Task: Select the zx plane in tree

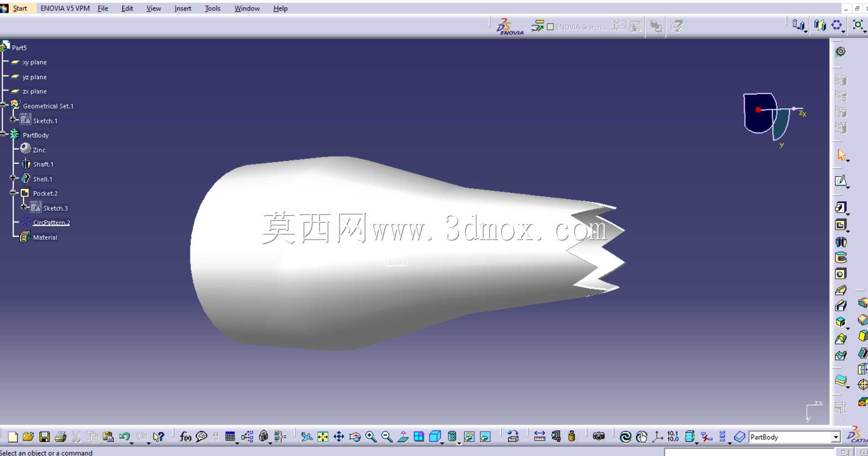Action: [x=34, y=91]
